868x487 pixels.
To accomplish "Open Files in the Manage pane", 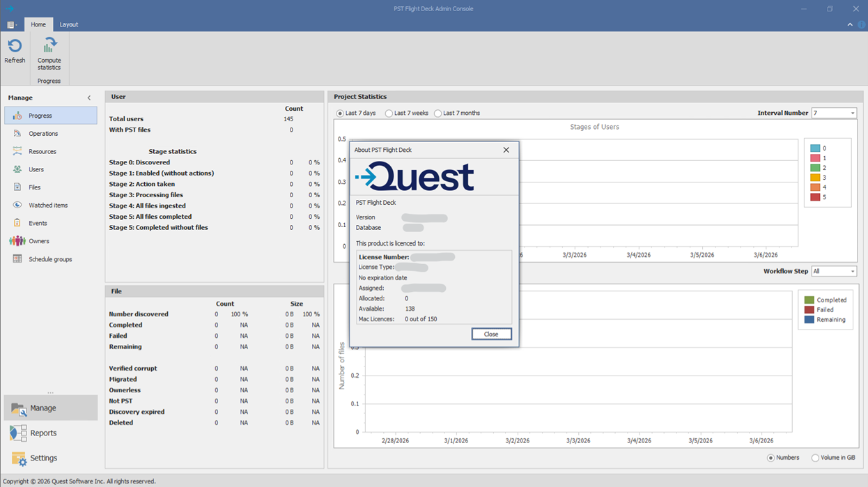I will click(51, 187).
